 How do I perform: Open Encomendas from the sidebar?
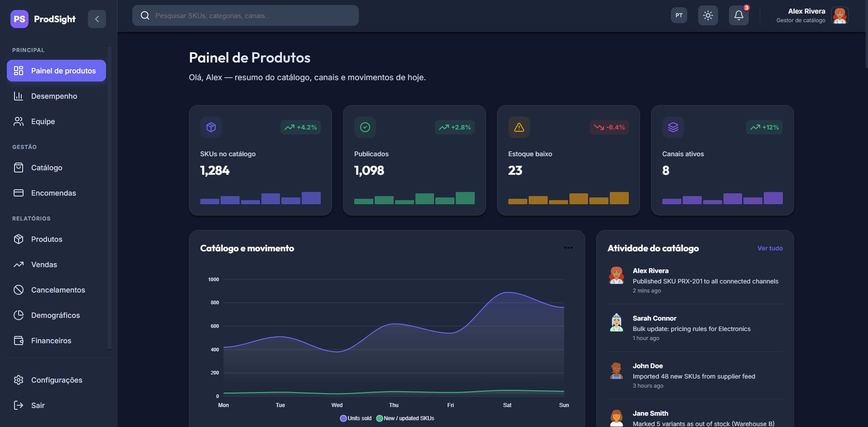pyautogui.click(x=56, y=193)
